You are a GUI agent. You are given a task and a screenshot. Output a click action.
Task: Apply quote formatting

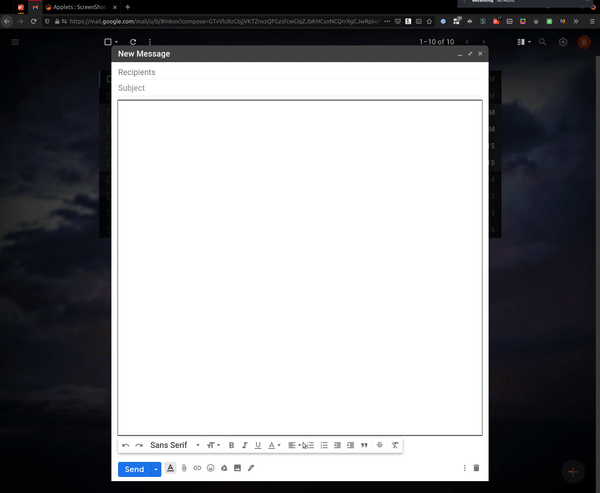pos(364,445)
